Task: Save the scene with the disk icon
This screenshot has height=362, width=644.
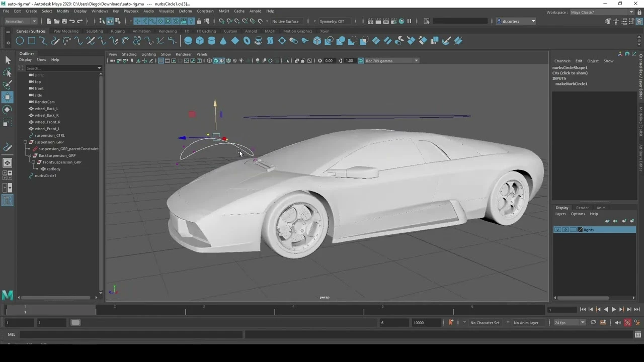Action: (64, 21)
